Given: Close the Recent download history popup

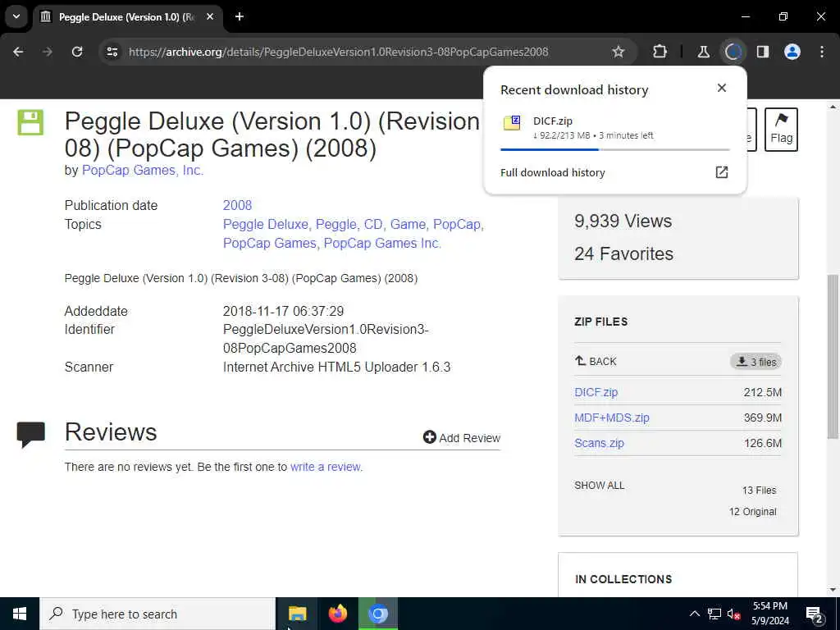Looking at the screenshot, I should point(722,88).
